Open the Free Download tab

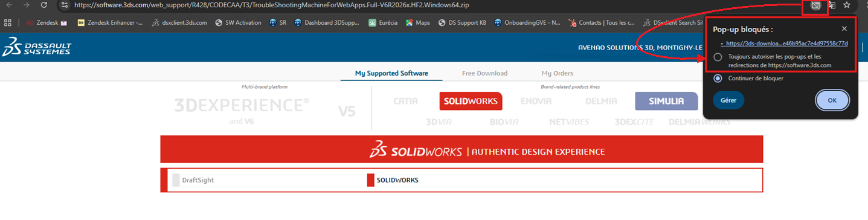pos(484,73)
